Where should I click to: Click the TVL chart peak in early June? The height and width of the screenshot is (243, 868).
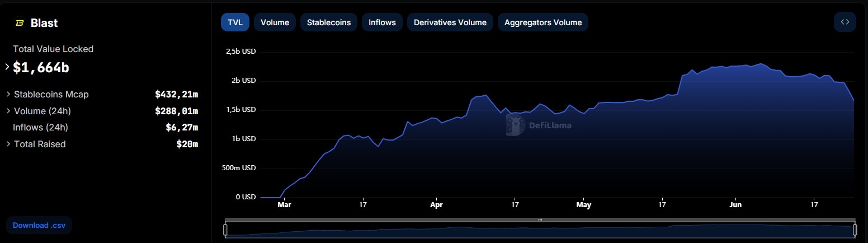tap(761, 64)
